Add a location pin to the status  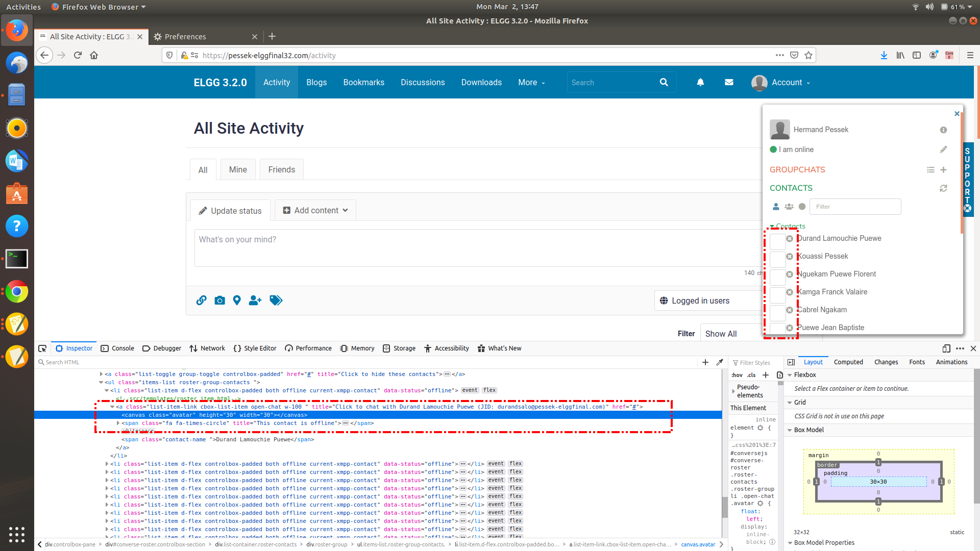pyautogui.click(x=236, y=300)
